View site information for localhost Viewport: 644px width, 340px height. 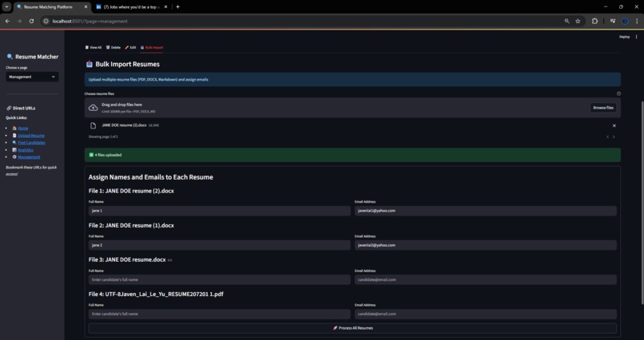tap(46, 21)
